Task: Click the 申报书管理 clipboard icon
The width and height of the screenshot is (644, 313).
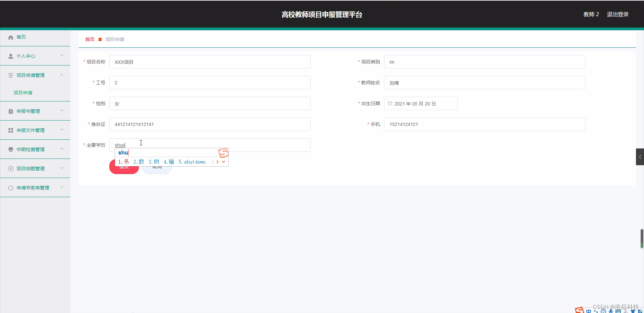Action: [x=10, y=111]
